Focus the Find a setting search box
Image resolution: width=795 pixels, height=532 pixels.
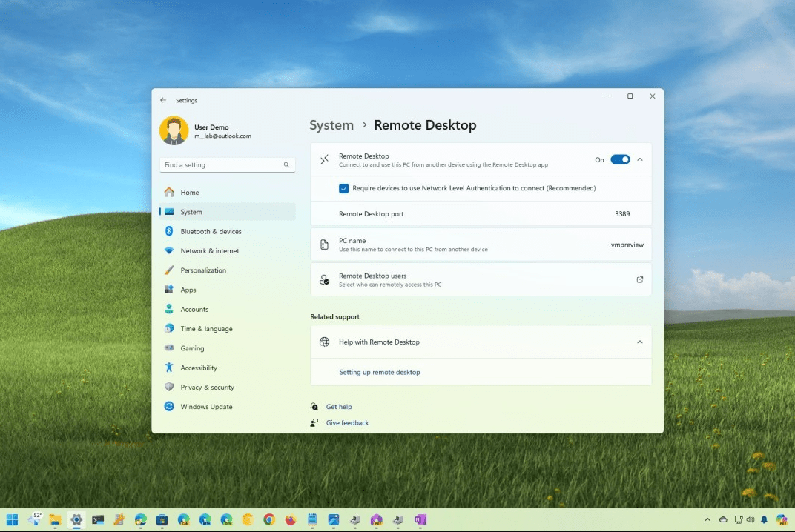(x=227, y=165)
